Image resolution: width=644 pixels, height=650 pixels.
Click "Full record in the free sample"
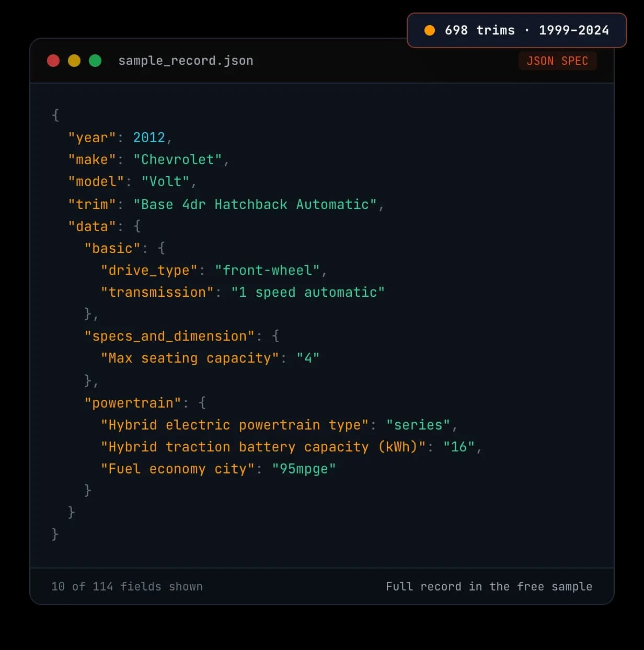(489, 586)
